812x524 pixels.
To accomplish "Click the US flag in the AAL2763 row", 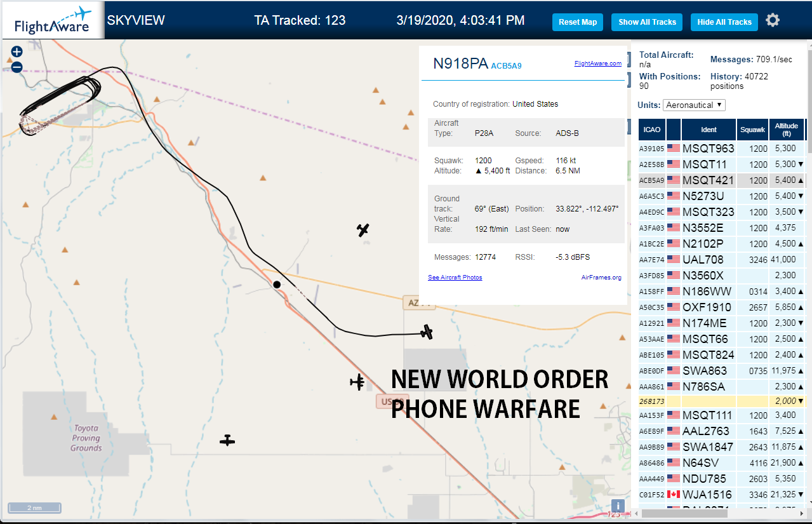I will coord(674,431).
